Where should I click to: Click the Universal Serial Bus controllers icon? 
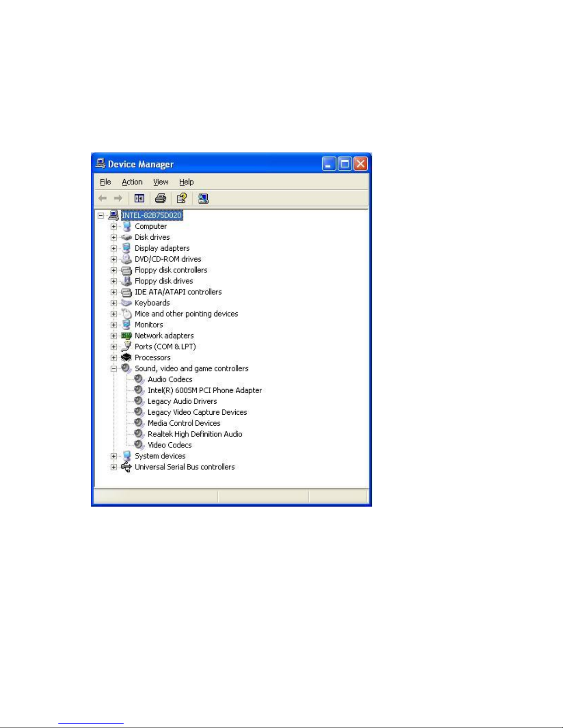tap(126, 467)
